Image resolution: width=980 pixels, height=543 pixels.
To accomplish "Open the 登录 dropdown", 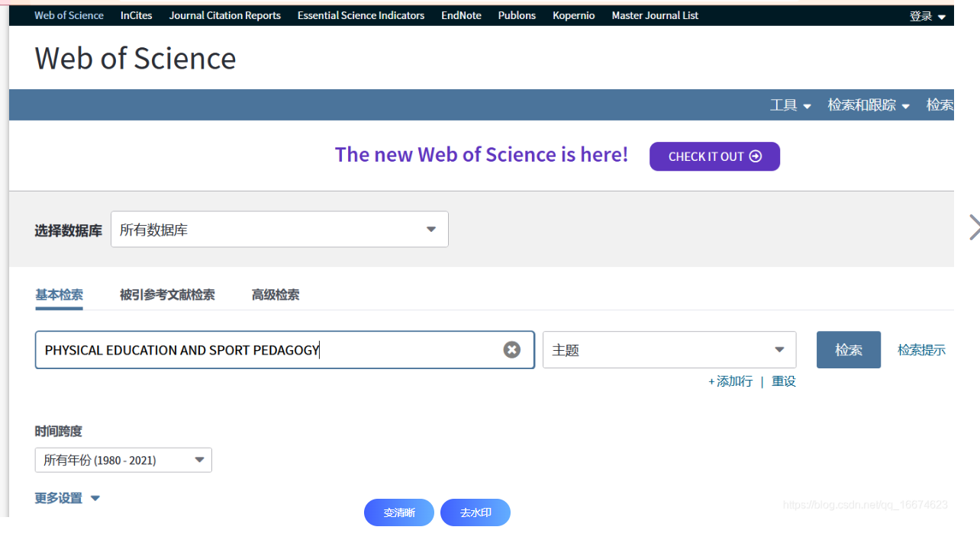I will pos(927,16).
